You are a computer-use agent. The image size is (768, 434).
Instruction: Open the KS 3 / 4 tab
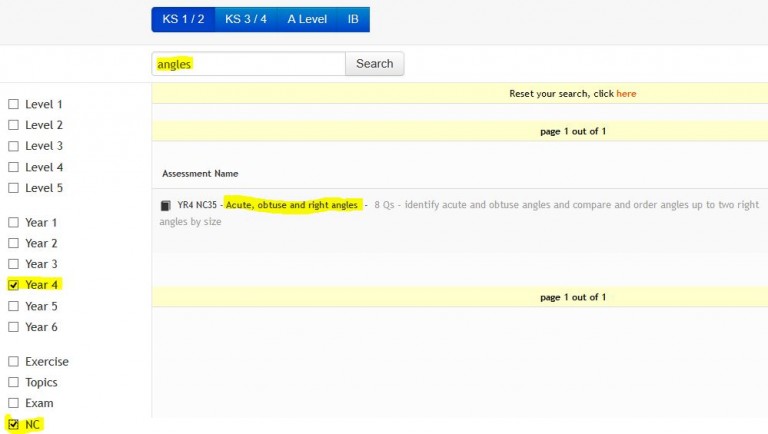(x=246, y=19)
